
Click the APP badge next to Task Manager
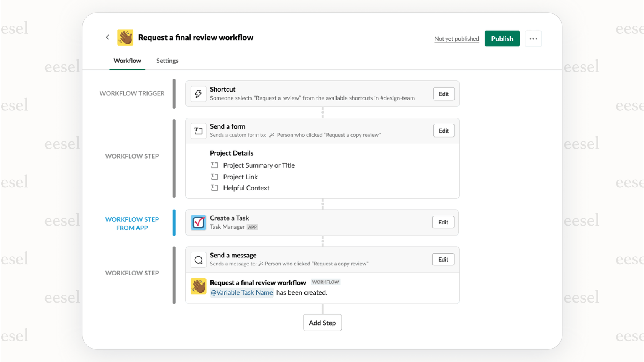(x=252, y=227)
